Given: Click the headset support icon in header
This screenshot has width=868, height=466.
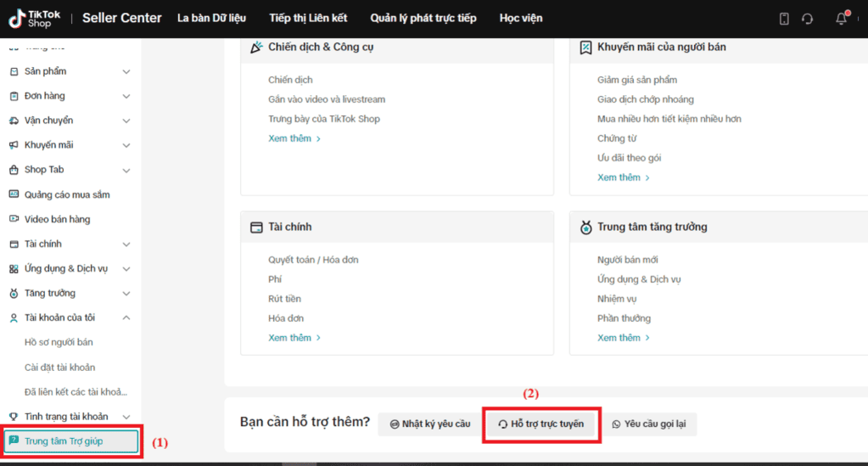Looking at the screenshot, I should point(808,19).
